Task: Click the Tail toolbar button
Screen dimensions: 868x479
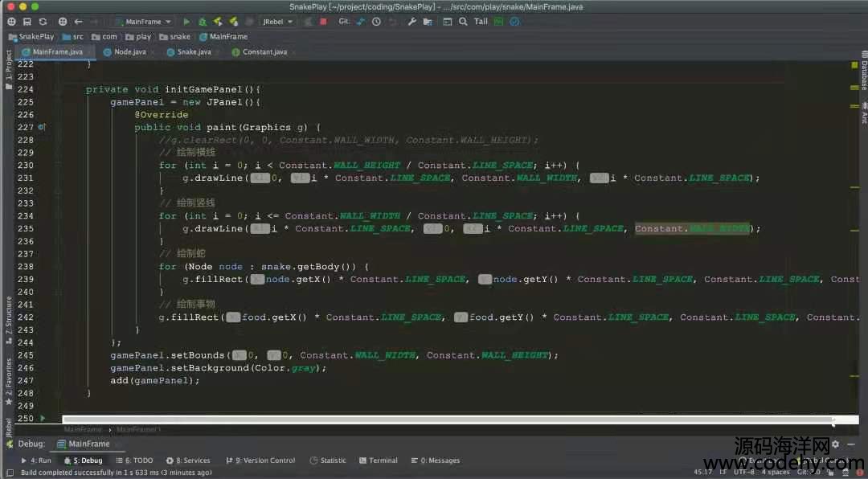Action: click(x=481, y=22)
